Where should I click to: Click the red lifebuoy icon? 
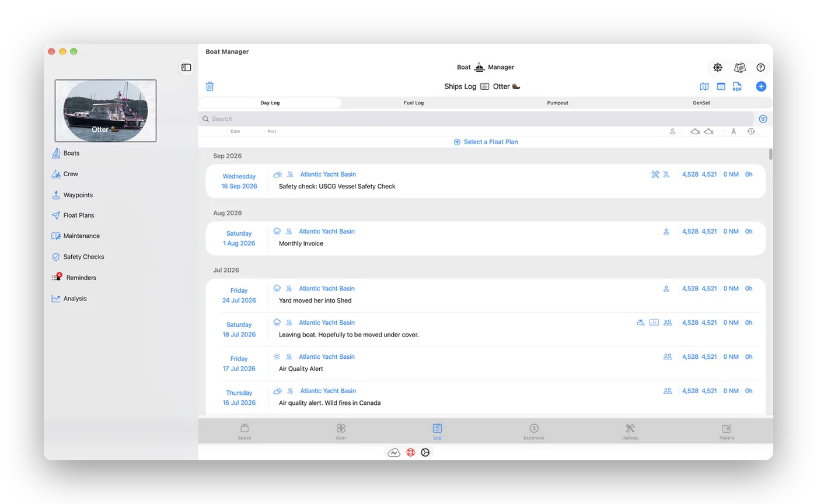pyautogui.click(x=410, y=453)
